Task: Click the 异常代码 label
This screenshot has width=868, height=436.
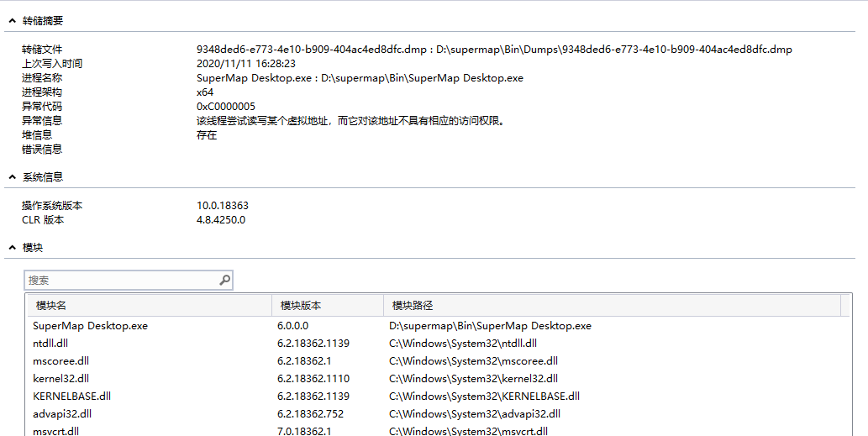Action: point(42,107)
